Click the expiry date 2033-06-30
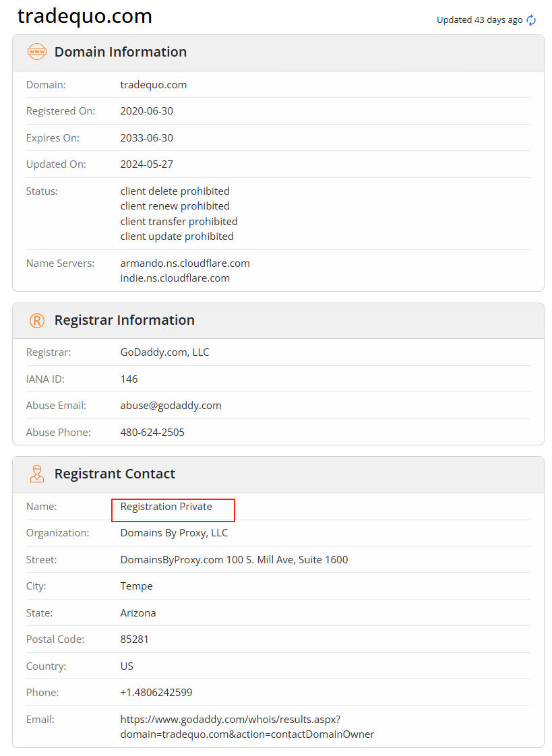 pos(146,137)
